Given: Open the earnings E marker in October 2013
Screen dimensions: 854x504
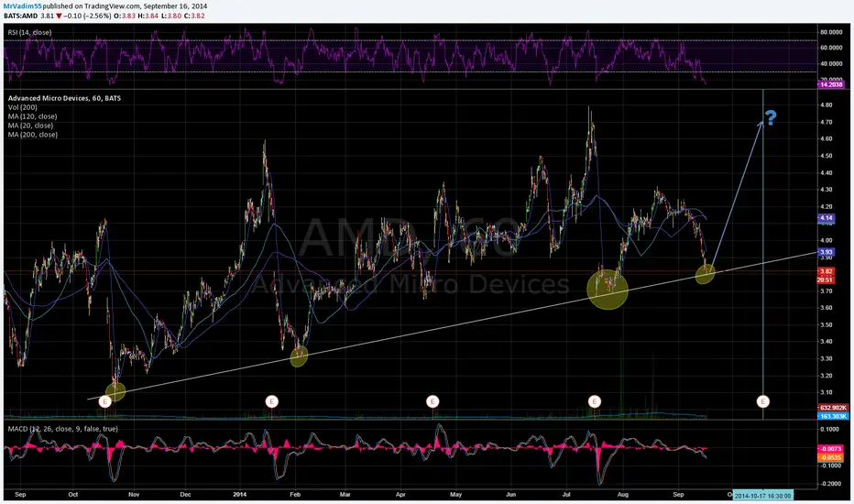Looking at the screenshot, I should (105, 401).
